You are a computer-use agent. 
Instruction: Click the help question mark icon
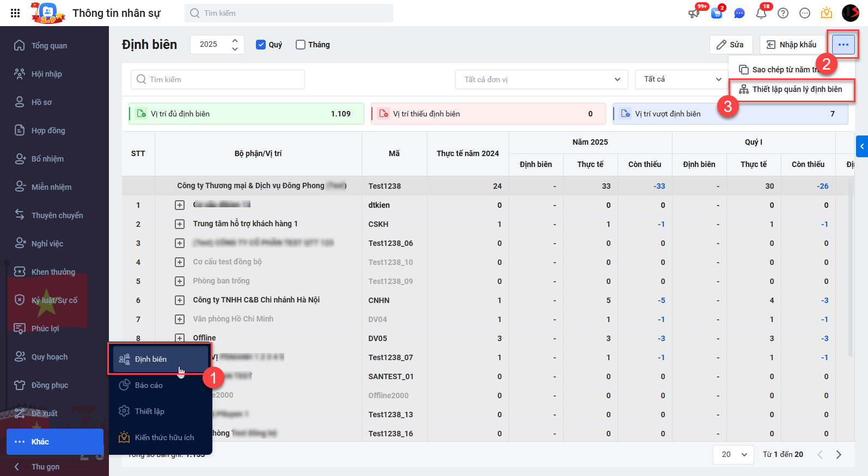click(783, 13)
